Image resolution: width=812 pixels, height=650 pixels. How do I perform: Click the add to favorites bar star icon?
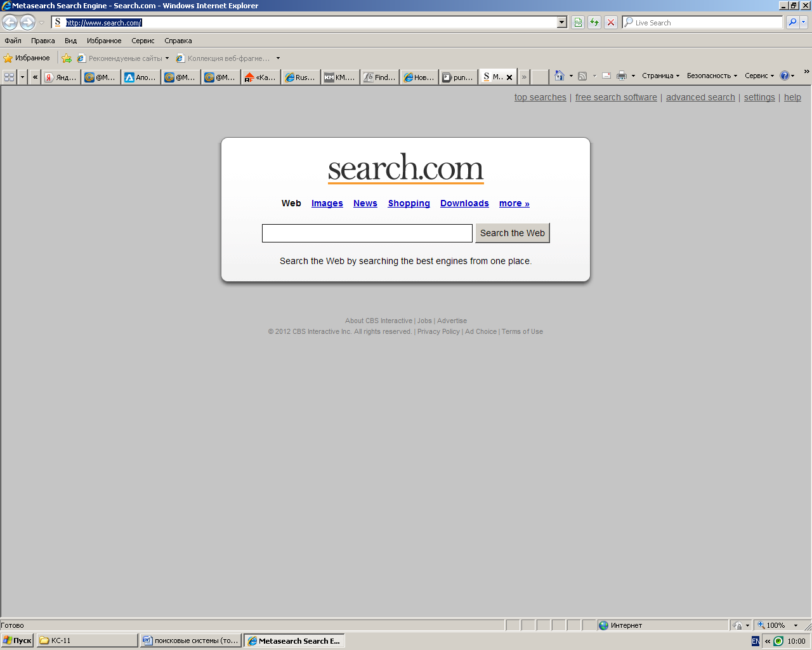pos(67,58)
